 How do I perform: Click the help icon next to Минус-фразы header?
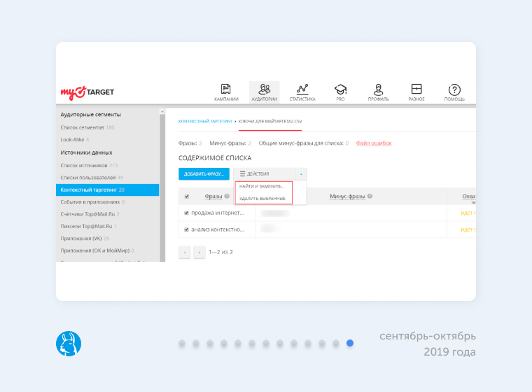(x=370, y=196)
